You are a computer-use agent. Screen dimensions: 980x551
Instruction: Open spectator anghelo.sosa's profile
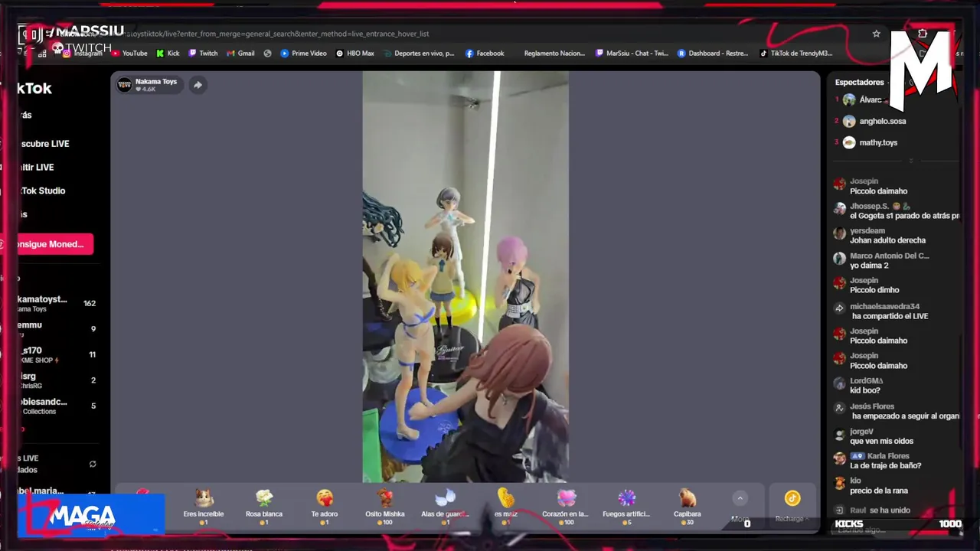coord(873,121)
